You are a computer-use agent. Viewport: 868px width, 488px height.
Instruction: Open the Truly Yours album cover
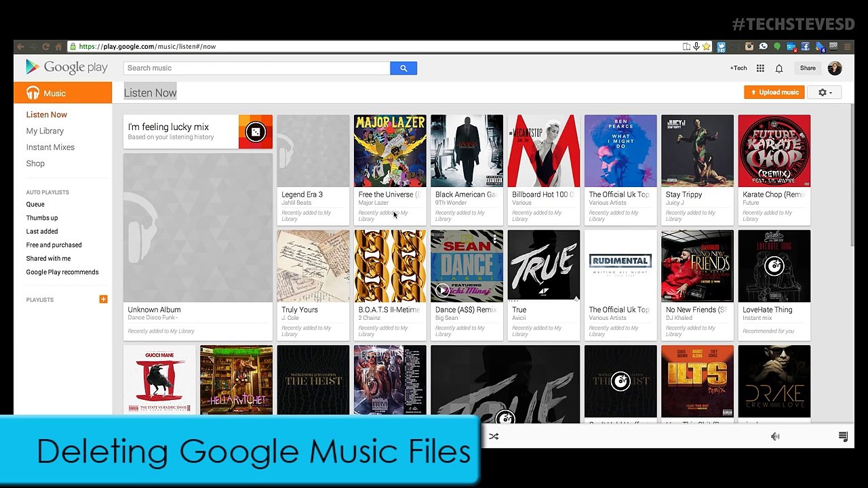coord(313,266)
